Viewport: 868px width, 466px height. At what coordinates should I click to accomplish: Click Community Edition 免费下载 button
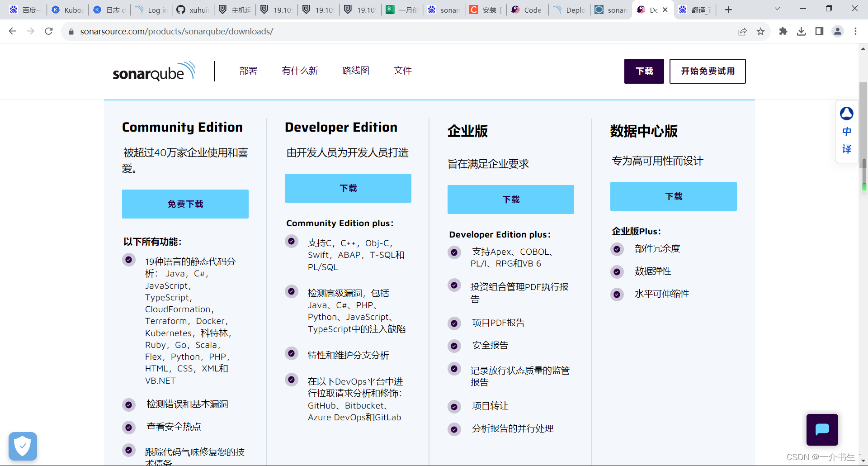pyautogui.click(x=185, y=204)
